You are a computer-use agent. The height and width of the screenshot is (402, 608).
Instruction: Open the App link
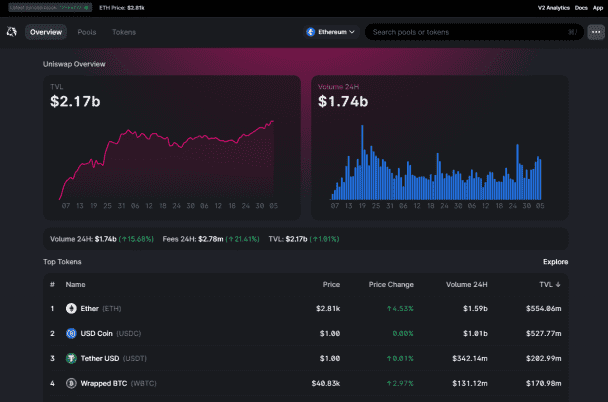pyautogui.click(x=598, y=8)
